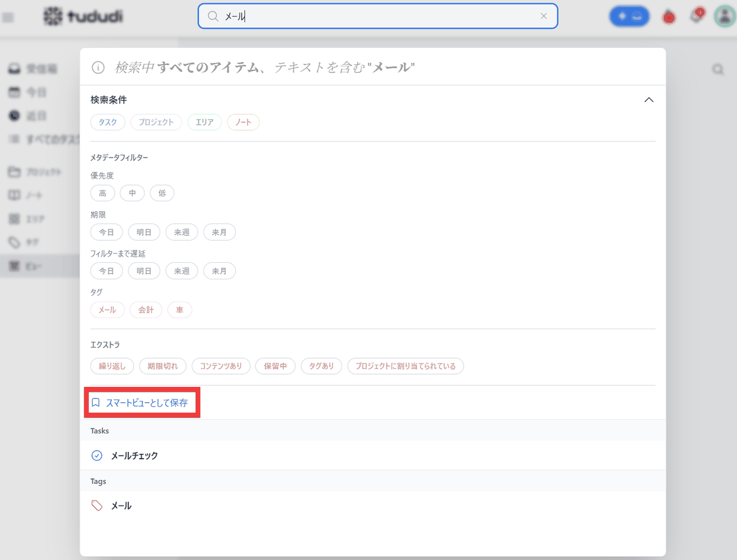Viewport: 737px width, 560px height.
Task: Open the メールチェック task result
Action: click(373, 456)
